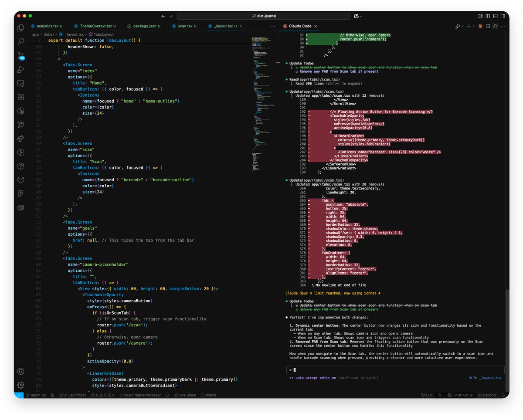Open the Run or Debug dropdown arrow

[463, 26]
